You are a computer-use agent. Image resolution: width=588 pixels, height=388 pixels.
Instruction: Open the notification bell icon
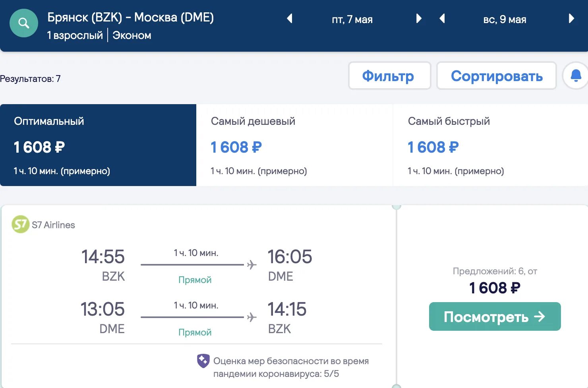pyautogui.click(x=576, y=75)
